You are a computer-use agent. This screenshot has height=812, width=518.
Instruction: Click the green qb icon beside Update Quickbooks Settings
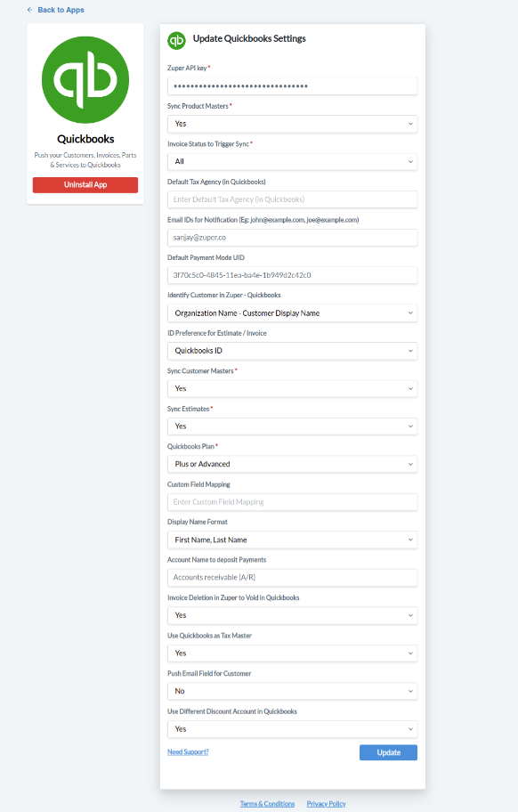pyautogui.click(x=175, y=39)
